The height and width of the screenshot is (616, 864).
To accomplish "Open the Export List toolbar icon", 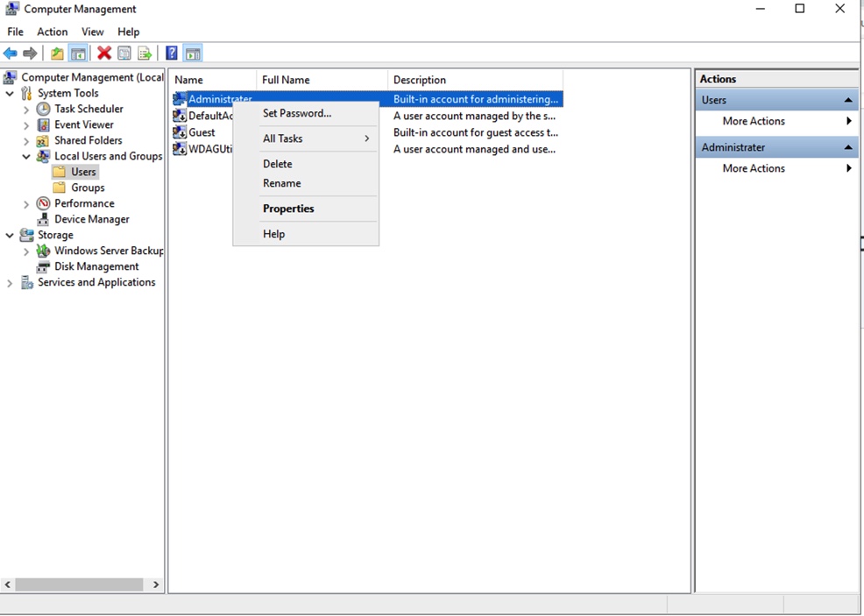I will pyautogui.click(x=145, y=53).
